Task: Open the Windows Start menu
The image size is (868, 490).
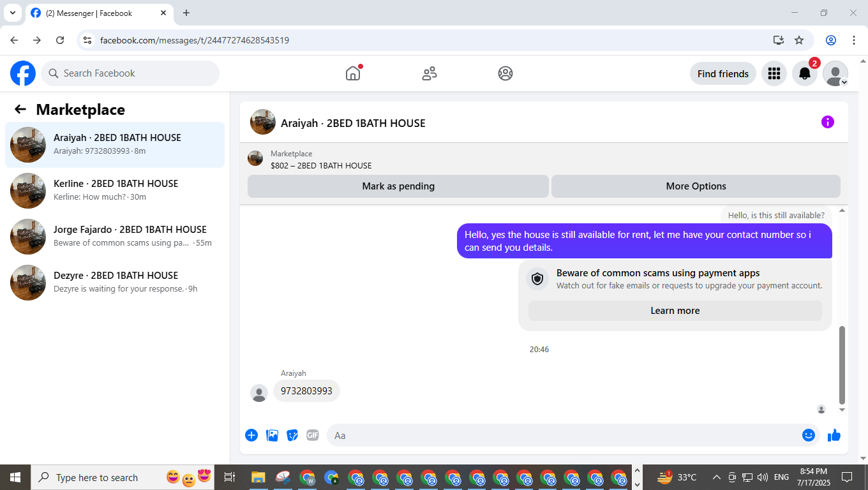Action: (x=15, y=477)
